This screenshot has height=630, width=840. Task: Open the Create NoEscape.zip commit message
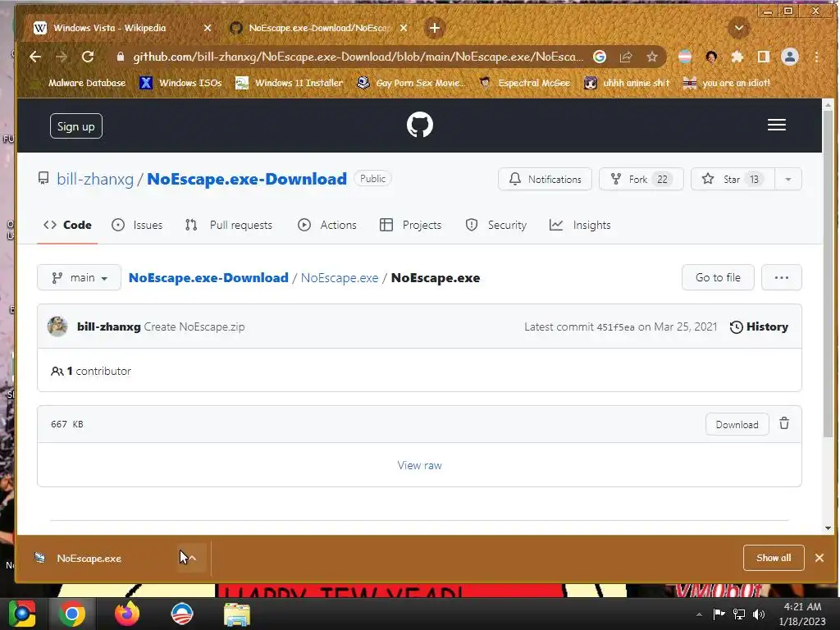click(x=194, y=326)
